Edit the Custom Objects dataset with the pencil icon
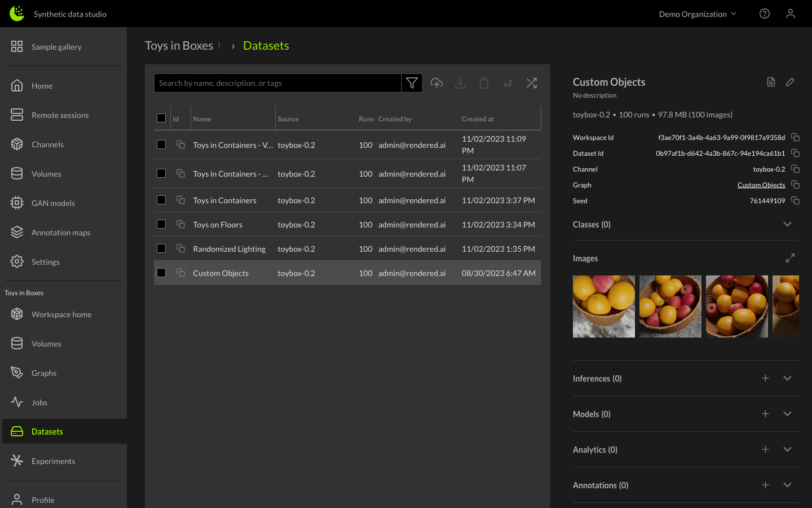 789,82
